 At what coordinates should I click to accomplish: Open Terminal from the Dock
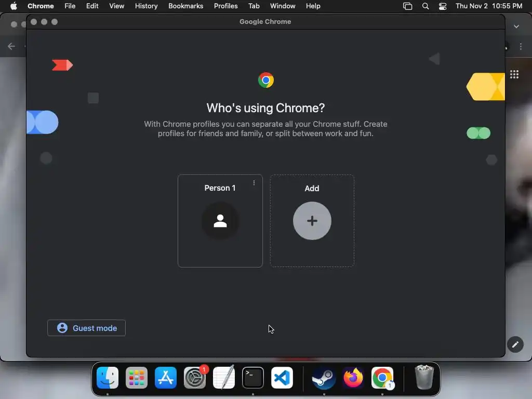253,378
